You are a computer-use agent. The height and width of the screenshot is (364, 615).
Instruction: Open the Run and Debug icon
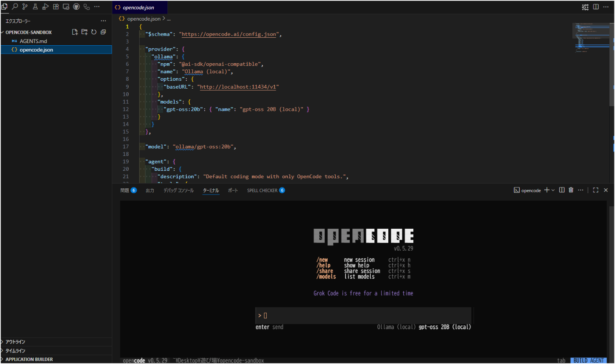45,7
